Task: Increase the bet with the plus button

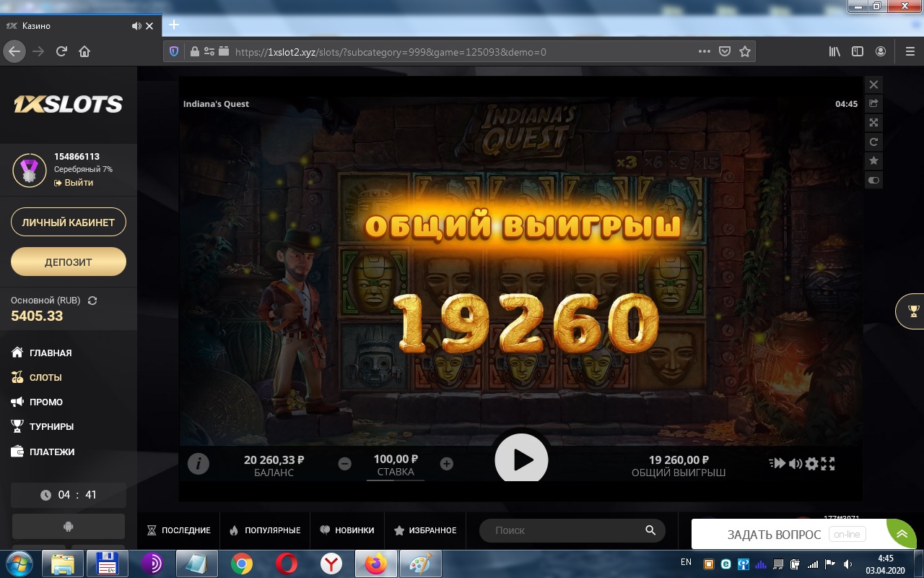Action: pos(447,464)
